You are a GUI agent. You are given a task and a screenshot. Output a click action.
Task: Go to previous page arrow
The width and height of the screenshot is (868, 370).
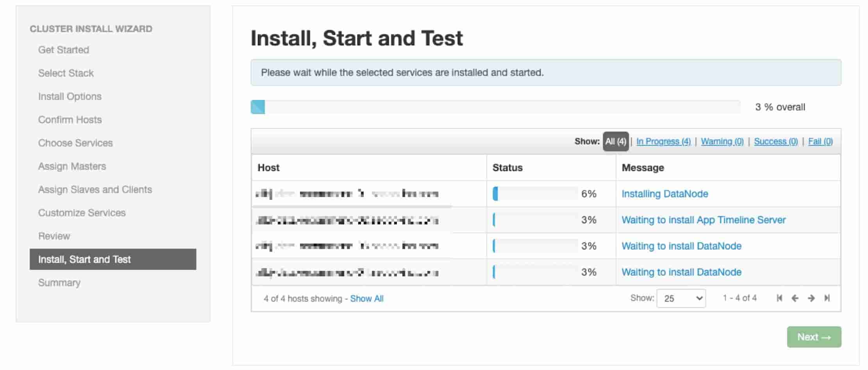(x=795, y=298)
